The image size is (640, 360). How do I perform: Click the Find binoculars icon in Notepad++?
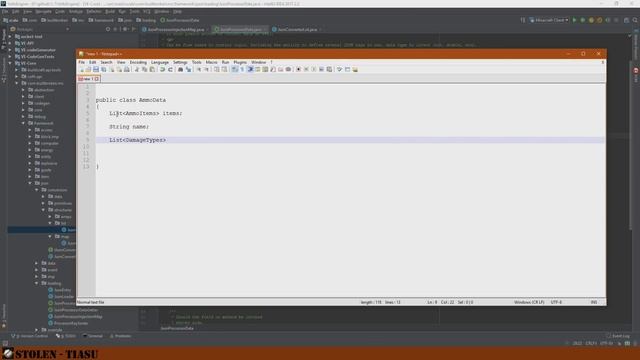tap(180, 69)
